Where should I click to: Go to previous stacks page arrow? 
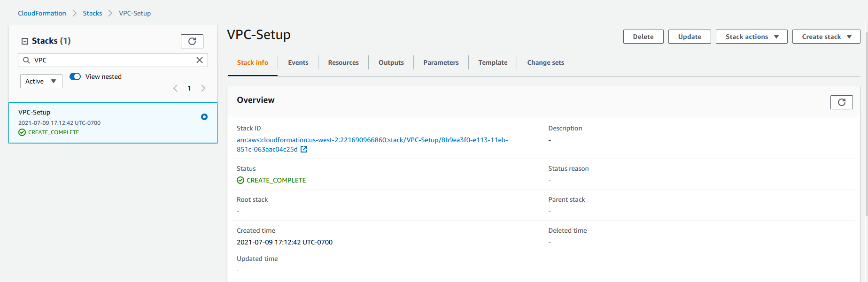tap(175, 88)
